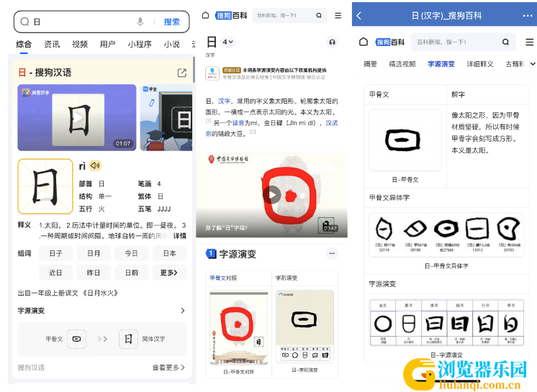Open 日-甲骨文对照 thumbnail image
Image resolution: width=537 pixels, height=392 pixels.
[x=239, y=328]
